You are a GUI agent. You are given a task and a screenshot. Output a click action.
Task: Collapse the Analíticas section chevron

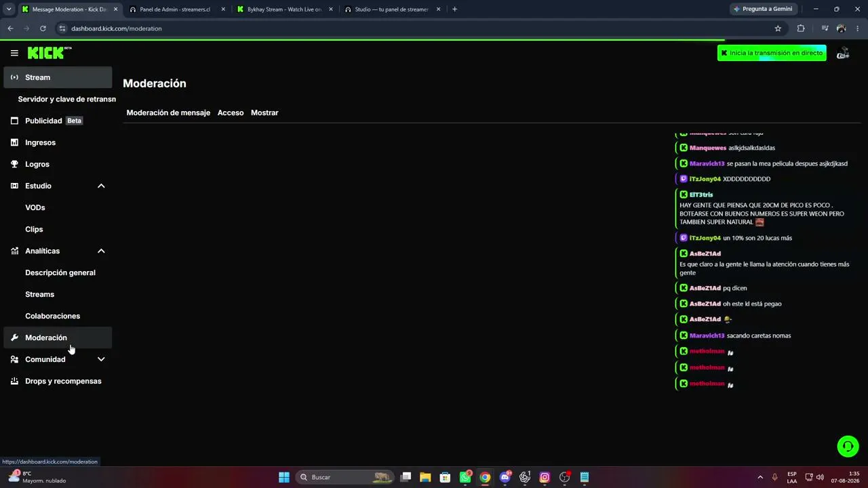101,251
